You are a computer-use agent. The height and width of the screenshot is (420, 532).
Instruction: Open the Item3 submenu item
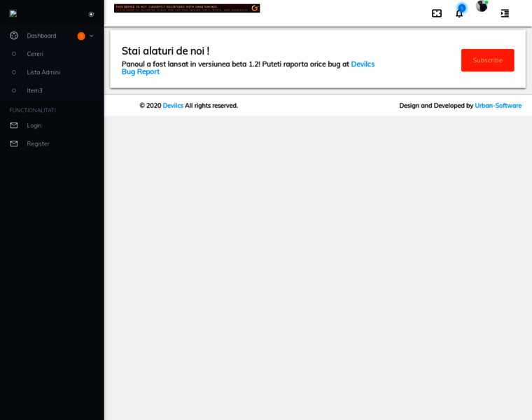[x=52, y=90]
